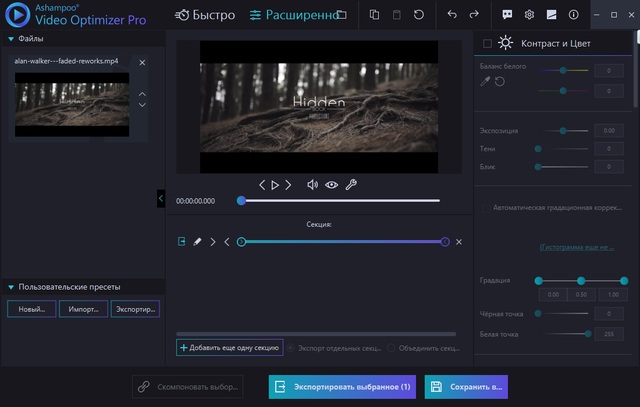Mute audio with the speaker icon
This screenshot has height=407, width=640.
[312, 185]
